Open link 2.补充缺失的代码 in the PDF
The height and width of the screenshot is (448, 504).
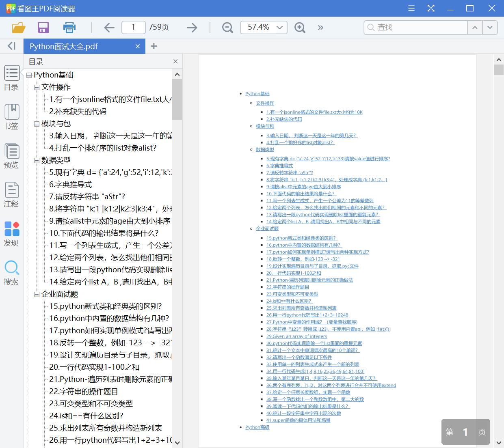(x=284, y=119)
